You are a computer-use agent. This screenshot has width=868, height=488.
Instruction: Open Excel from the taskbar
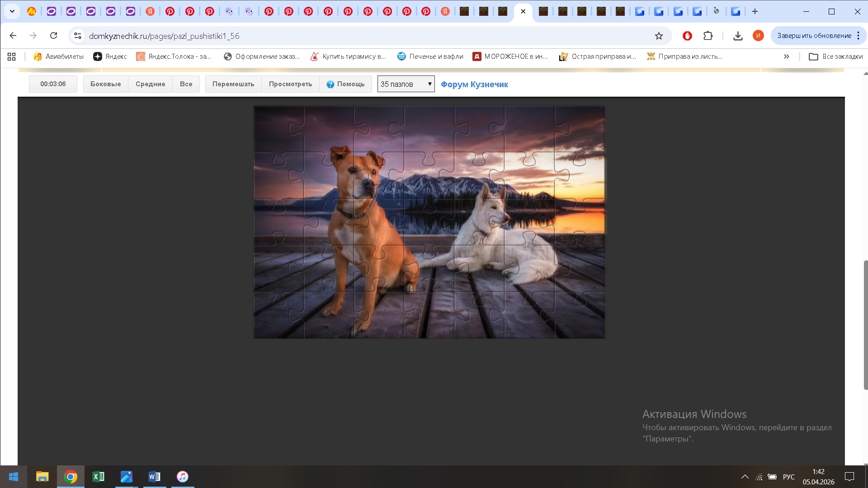pos(98,477)
